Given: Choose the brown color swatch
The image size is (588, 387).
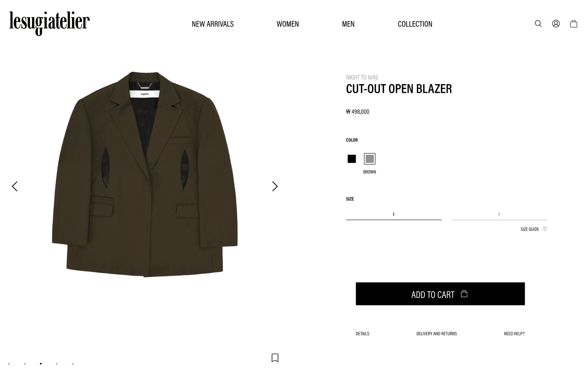Looking at the screenshot, I should 370,159.
